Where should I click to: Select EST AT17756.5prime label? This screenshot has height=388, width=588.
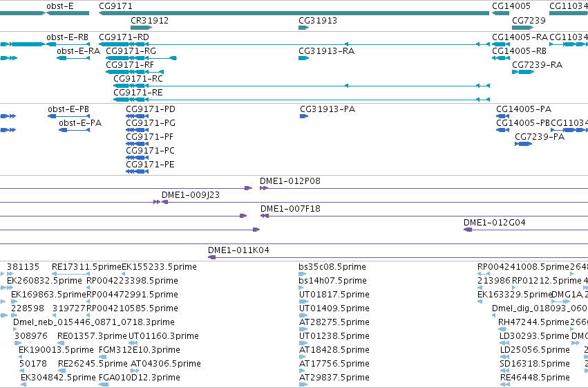point(334,364)
